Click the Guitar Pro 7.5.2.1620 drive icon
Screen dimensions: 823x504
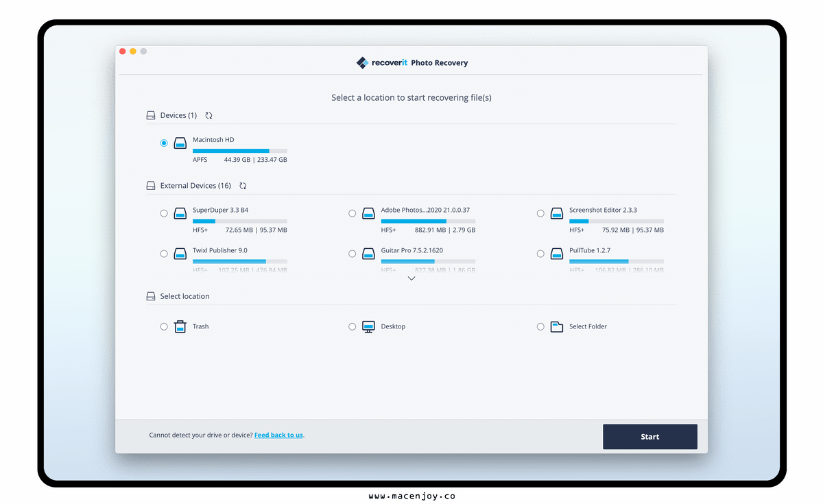tap(368, 254)
